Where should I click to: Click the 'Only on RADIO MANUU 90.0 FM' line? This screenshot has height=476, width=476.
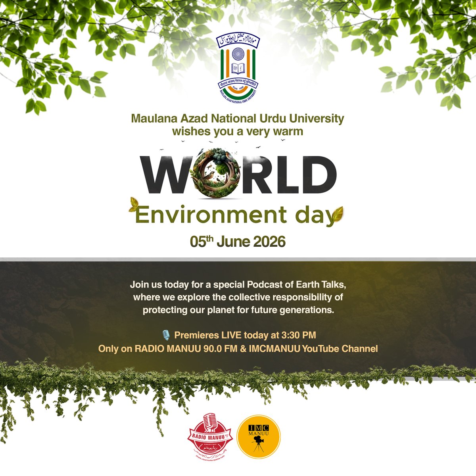(238, 349)
